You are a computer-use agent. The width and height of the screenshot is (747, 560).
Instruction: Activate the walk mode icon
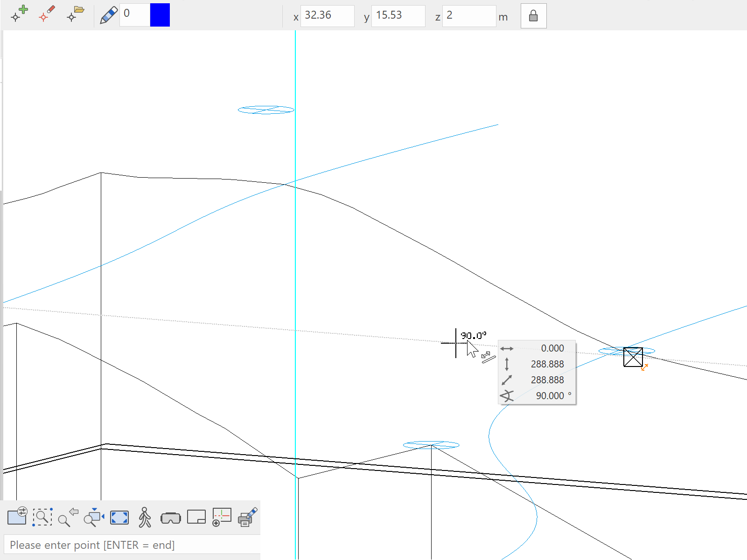tap(145, 517)
